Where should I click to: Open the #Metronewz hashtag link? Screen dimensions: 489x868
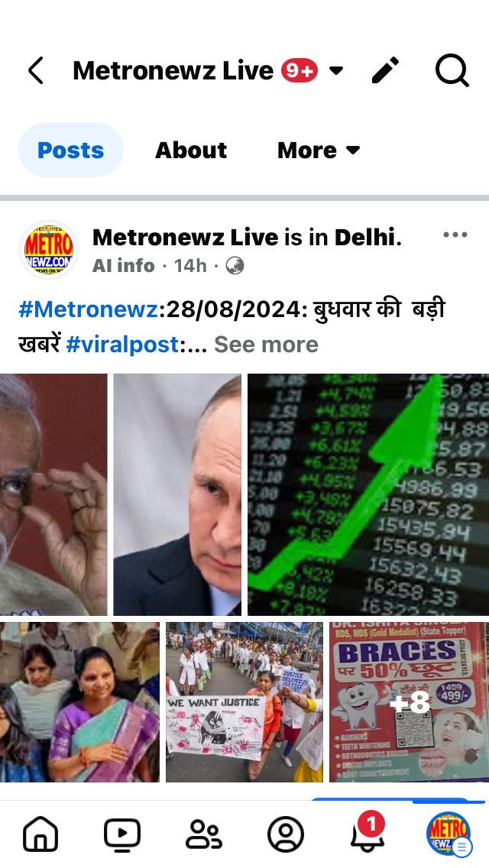[x=88, y=309]
